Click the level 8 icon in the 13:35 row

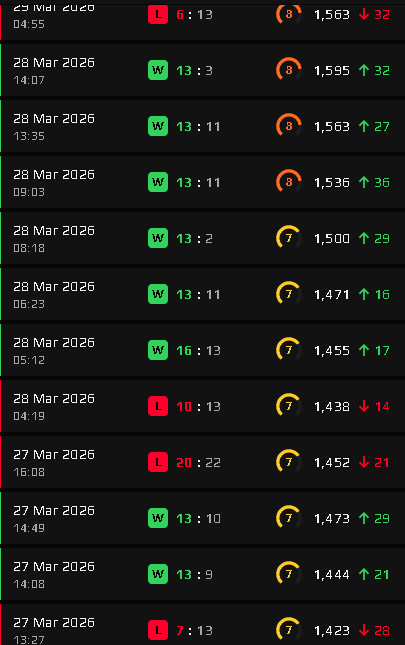tap(289, 126)
